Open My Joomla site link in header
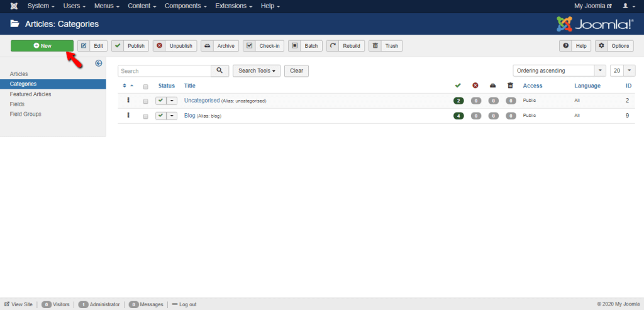 click(592, 6)
